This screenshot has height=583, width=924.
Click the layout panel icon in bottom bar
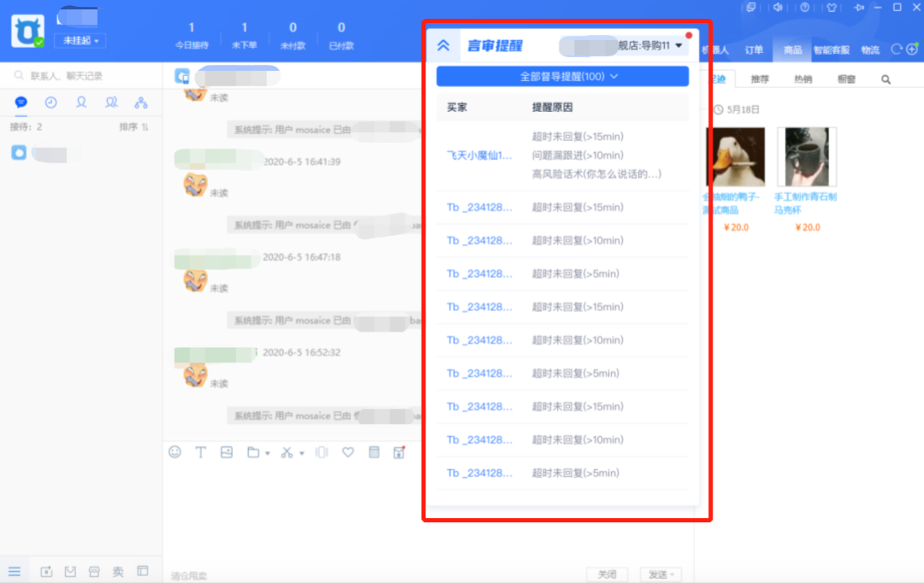click(143, 571)
